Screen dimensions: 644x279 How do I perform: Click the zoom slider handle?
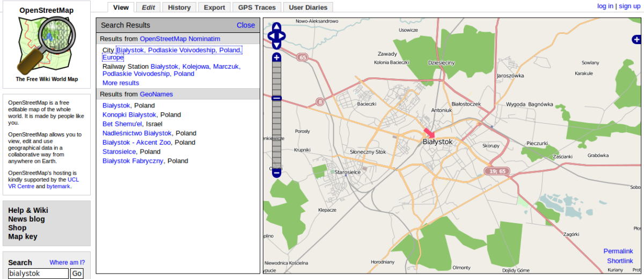(x=276, y=98)
